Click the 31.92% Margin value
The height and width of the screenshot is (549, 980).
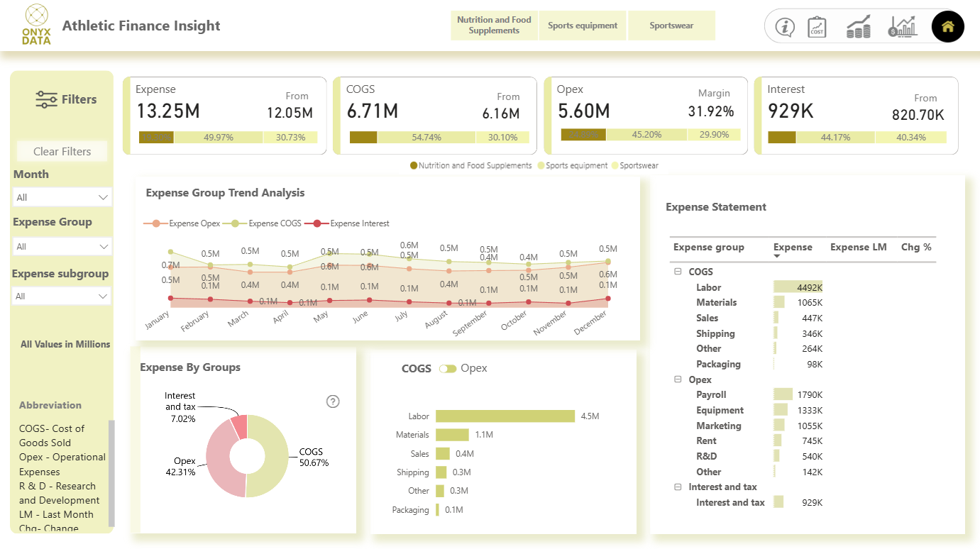[x=711, y=111]
